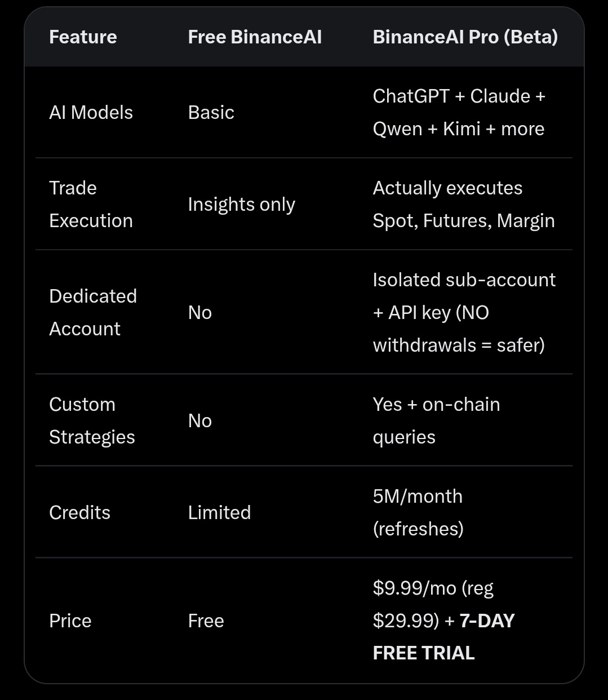
Task: Select the Price row label
Action: click(x=70, y=621)
